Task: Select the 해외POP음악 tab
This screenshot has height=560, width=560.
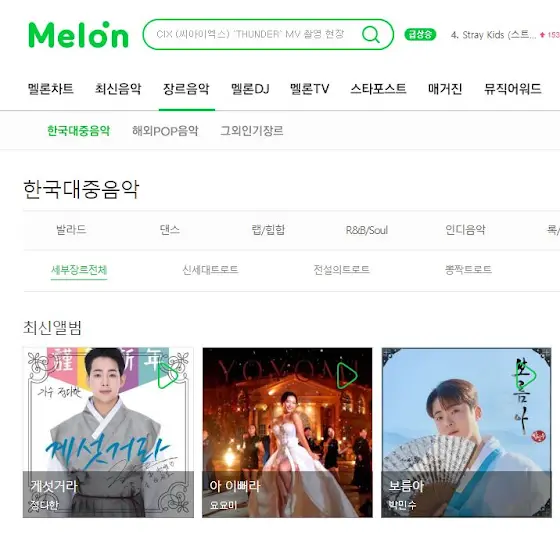Action: tap(165, 131)
